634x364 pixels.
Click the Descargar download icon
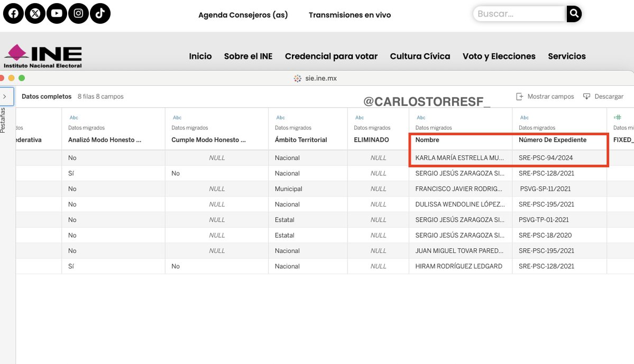(587, 97)
